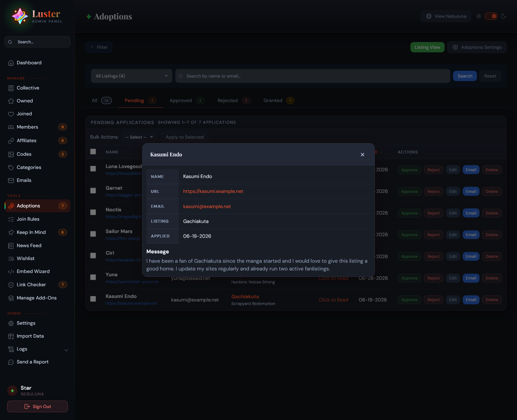Click the Members people icon

(11, 127)
